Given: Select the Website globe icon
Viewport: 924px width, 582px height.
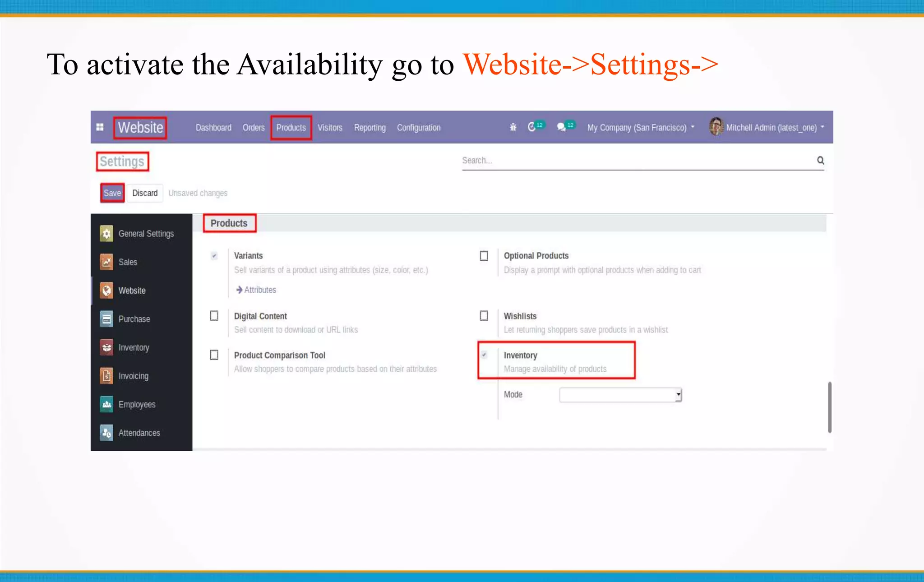Looking at the screenshot, I should coord(106,290).
